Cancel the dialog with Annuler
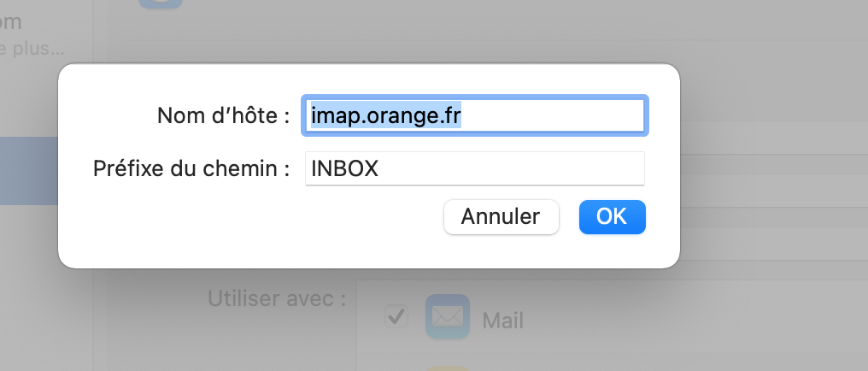This screenshot has width=868, height=371. [x=501, y=217]
